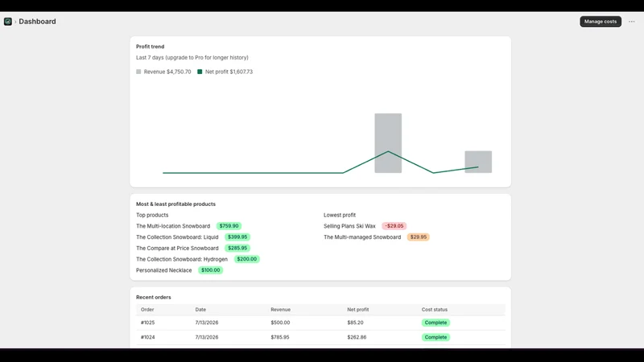644x362 pixels.
Task: Click the green Net profit legend swatch
Action: tap(200, 72)
